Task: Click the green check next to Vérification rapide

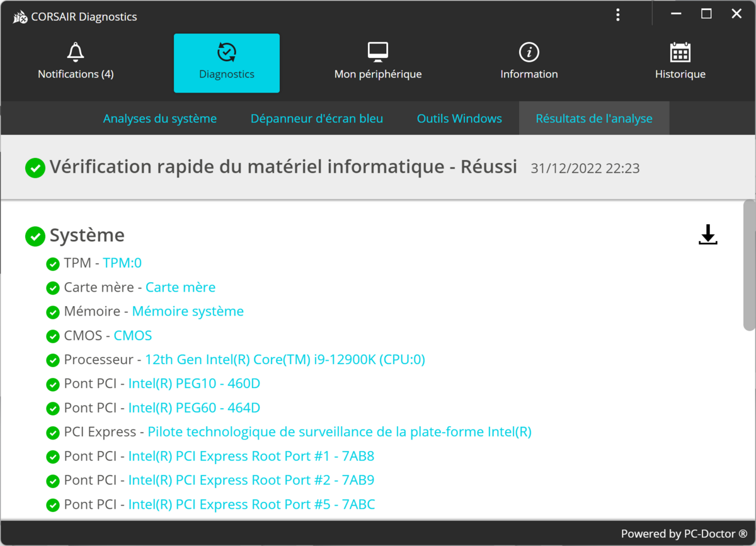Action: [35, 168]
